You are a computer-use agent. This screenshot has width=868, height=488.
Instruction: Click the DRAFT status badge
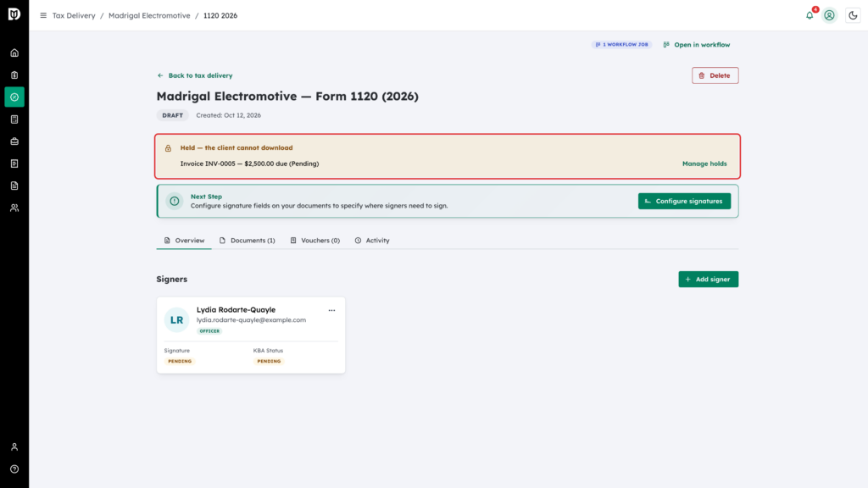click(x=173, y=115)
